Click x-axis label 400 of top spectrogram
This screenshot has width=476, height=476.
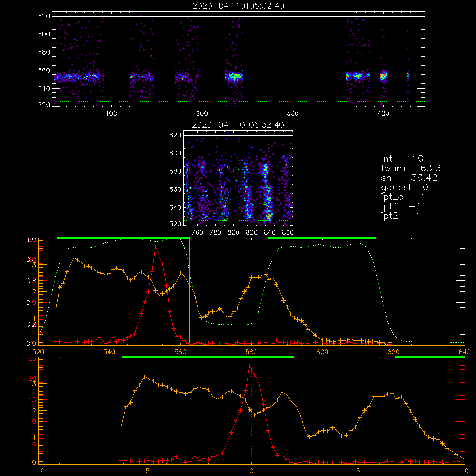coord(383,114)
